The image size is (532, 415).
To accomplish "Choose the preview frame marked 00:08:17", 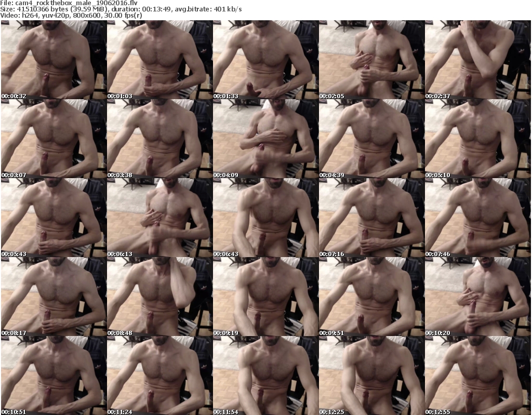I will coord(54,297).
